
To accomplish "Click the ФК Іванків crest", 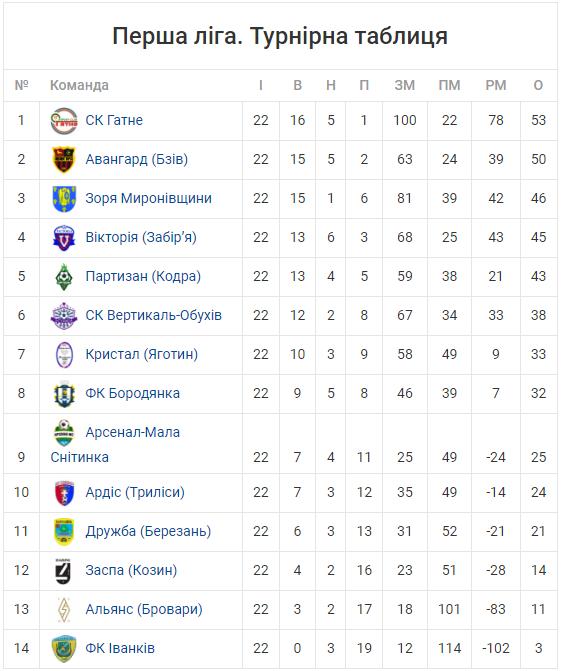I will pos(64,648).
